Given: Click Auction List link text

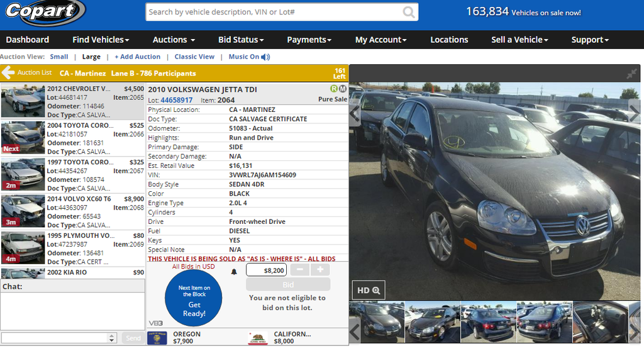Looking at the screenshot, I should click(35, 72).
